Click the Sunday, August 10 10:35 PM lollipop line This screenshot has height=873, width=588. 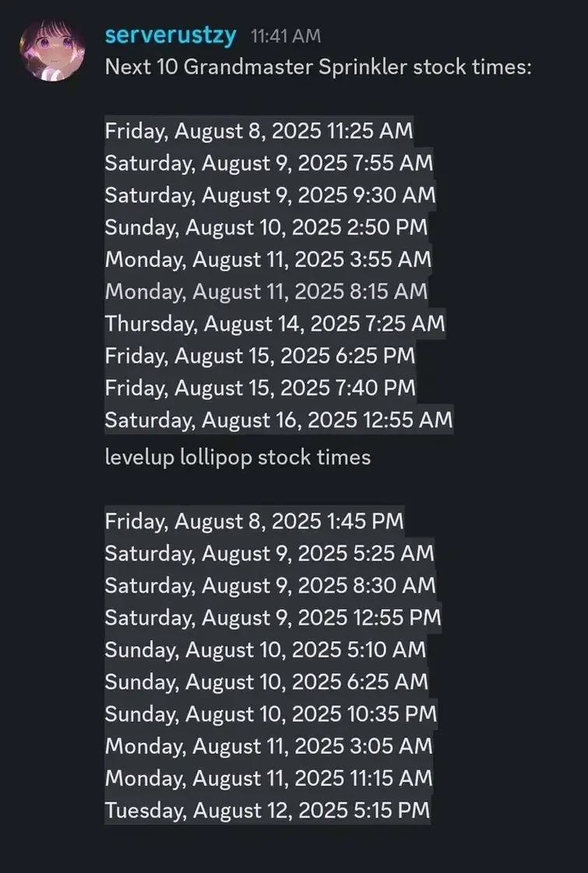click(x=270, y=713)
